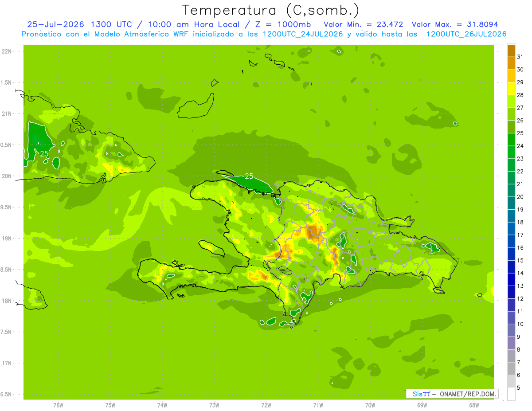
Task: Click the map title 'Temperatura (C,somb.)'
Action: click(x=271, y=10)
